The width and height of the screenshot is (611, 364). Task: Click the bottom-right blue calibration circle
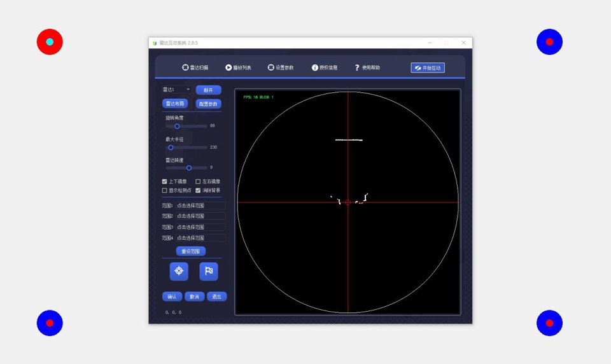[x=549, y=323]
